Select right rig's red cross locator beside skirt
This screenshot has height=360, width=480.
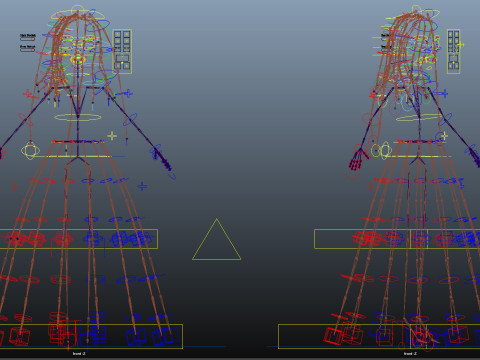click(x=370, y=186)
